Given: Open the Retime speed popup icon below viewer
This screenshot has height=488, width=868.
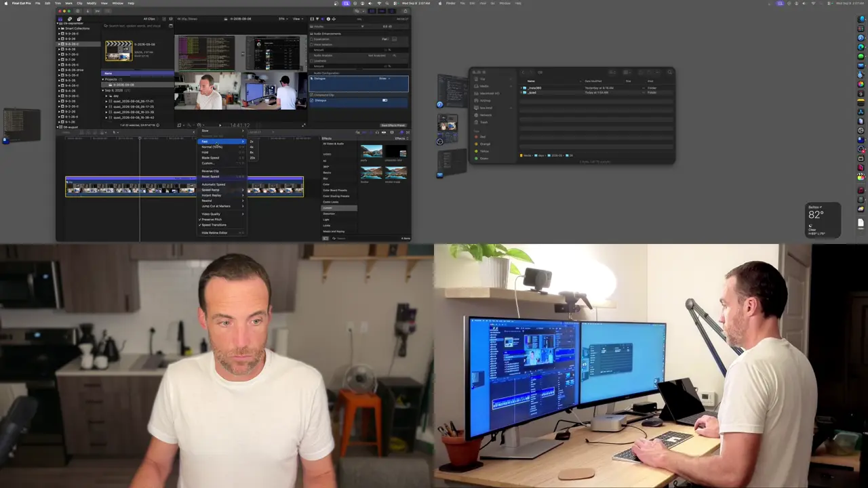Looking at the screenshot, I should [x=200, y=125].
